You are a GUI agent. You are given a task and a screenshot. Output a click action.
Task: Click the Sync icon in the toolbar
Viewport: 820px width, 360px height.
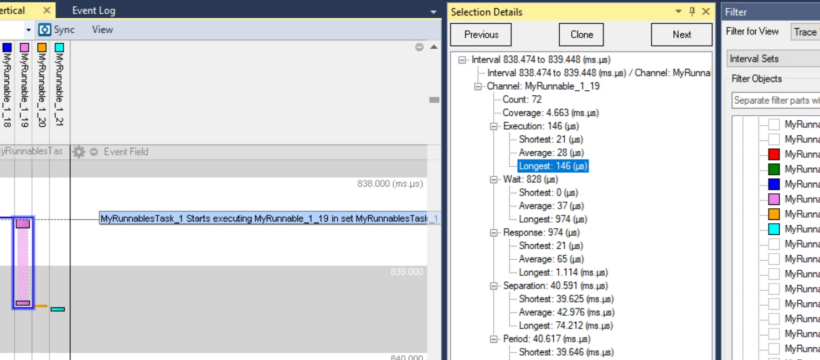point(45,30)
